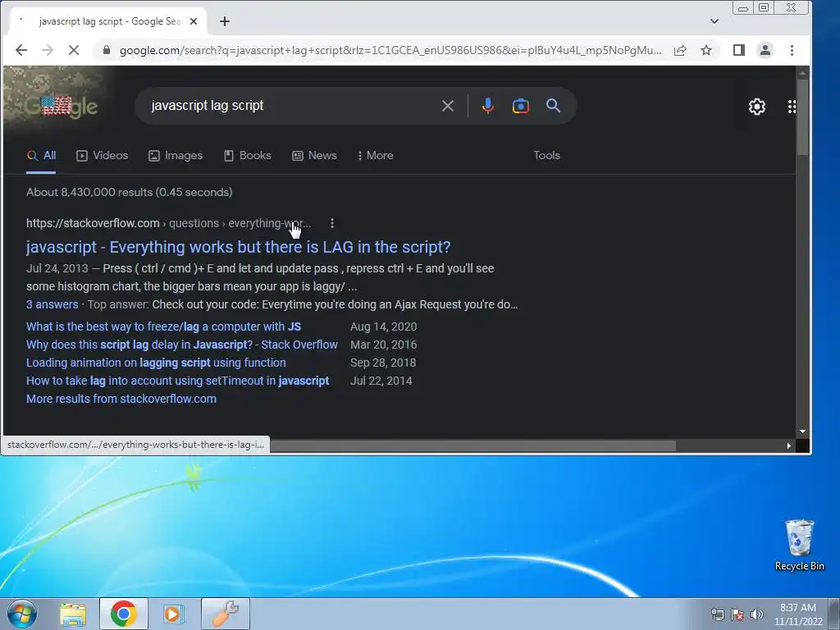Open Recycle Bin on desktop

pyautogui.click(x=799, y=545)
